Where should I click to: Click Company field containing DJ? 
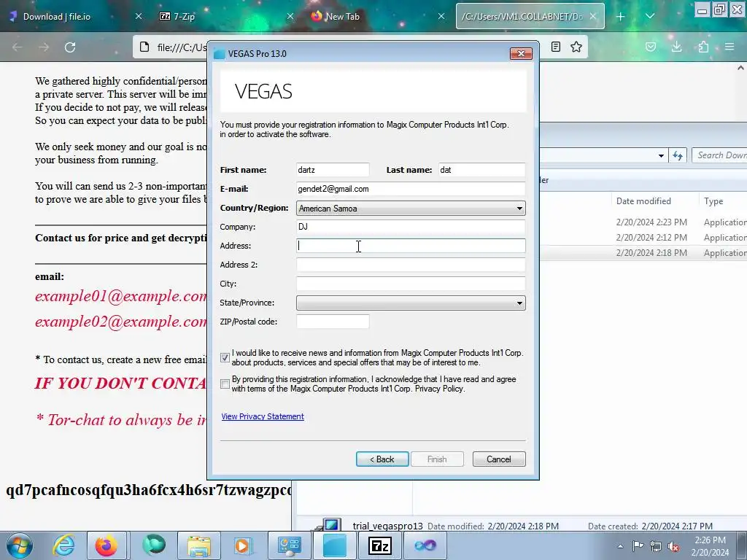(x=411, y=227)
